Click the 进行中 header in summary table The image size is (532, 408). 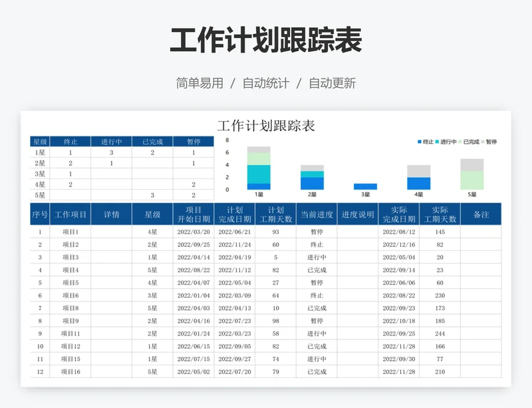click(x=111, y=142)
